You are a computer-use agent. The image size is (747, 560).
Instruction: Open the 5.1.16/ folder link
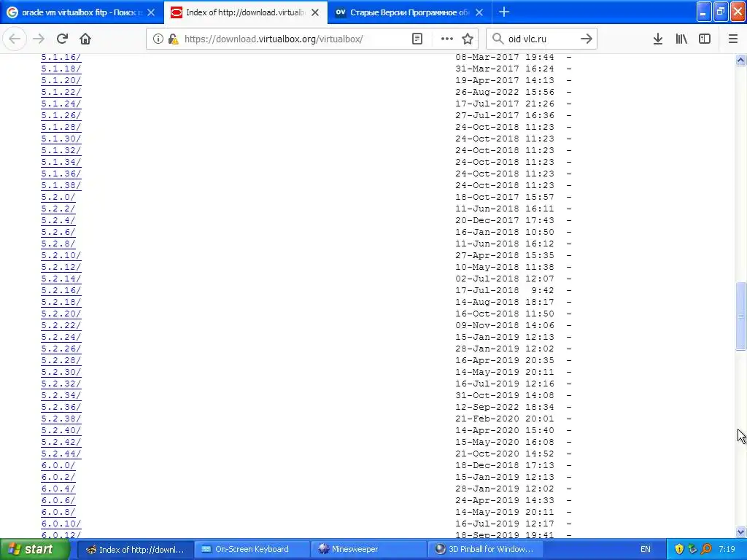[x=61, y=57]
